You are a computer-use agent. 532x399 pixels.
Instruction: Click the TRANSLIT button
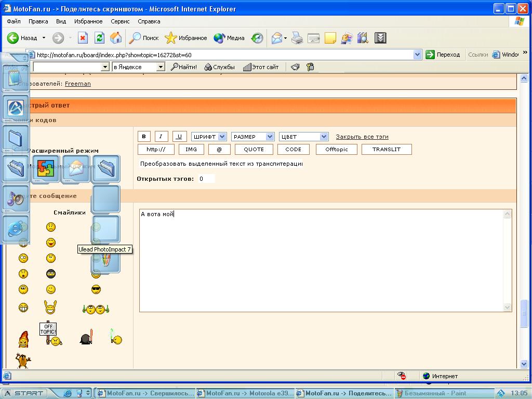(387, 149)
